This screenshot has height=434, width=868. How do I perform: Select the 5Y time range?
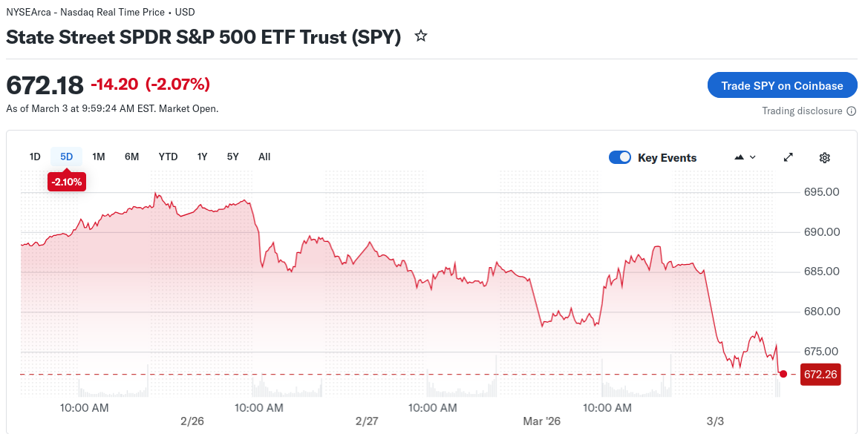[x=233, y=157]
